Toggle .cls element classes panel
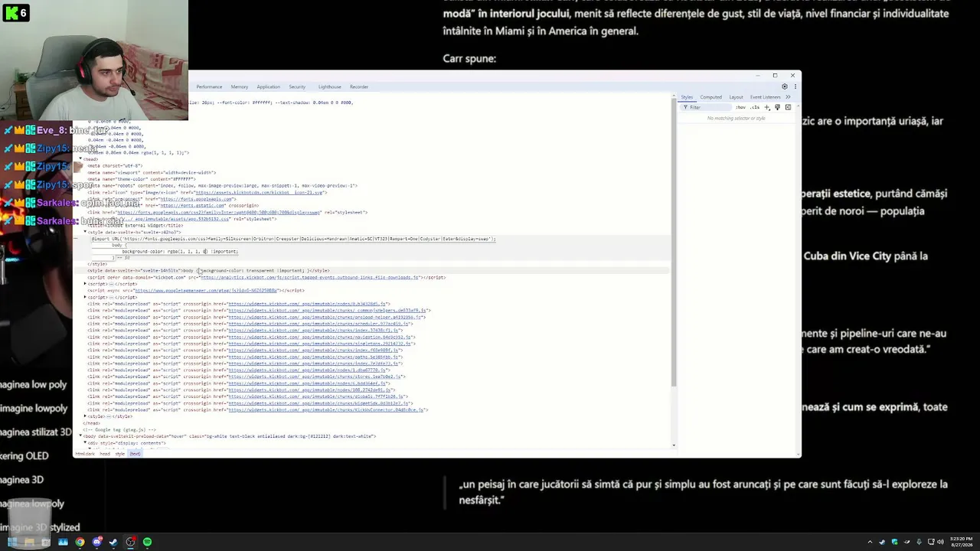 tap(754, 107)
